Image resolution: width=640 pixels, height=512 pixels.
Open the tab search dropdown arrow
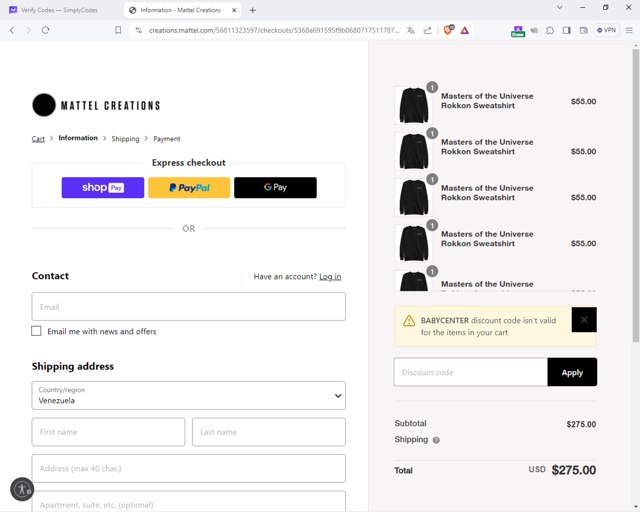560,7
